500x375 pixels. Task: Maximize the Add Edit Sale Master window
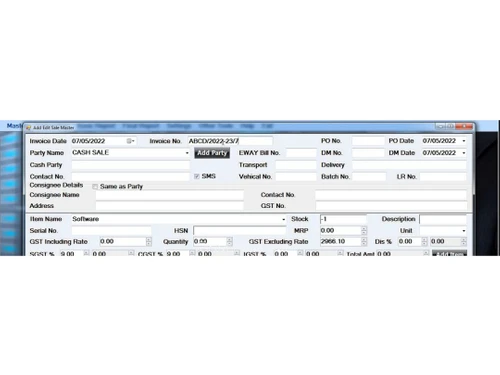(451, 127)
